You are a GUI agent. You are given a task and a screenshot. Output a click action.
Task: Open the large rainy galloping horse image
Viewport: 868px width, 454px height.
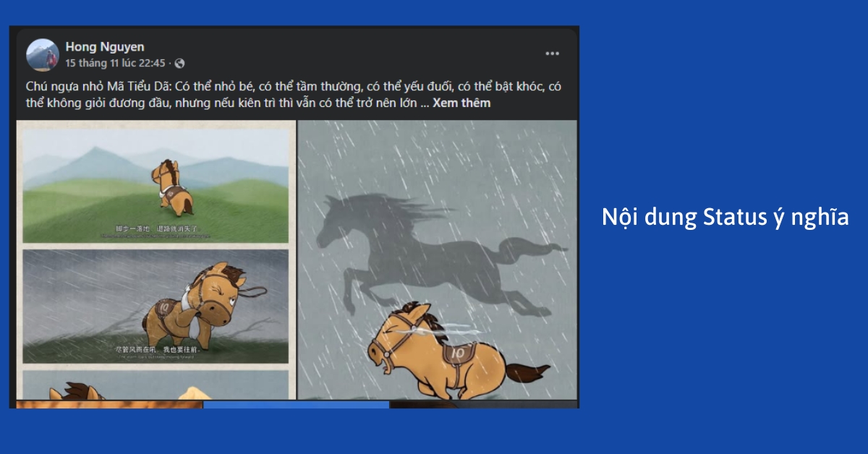click(x=438, y=260)
